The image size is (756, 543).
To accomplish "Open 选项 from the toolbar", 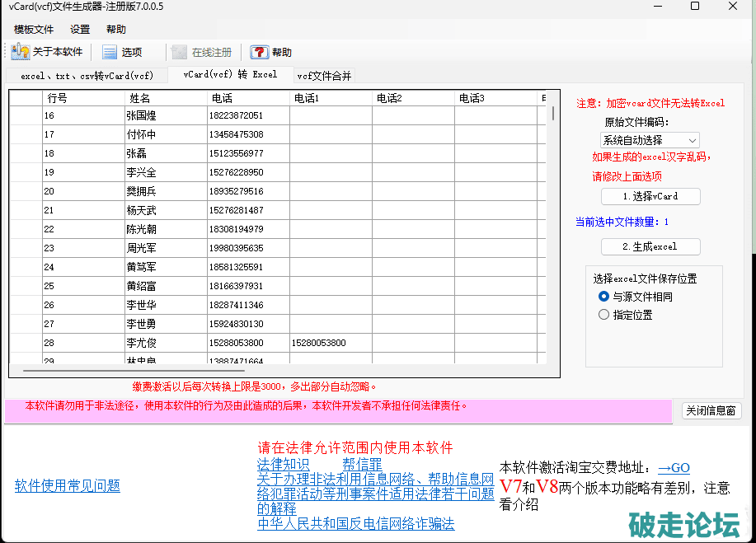I will coord(110,52).
